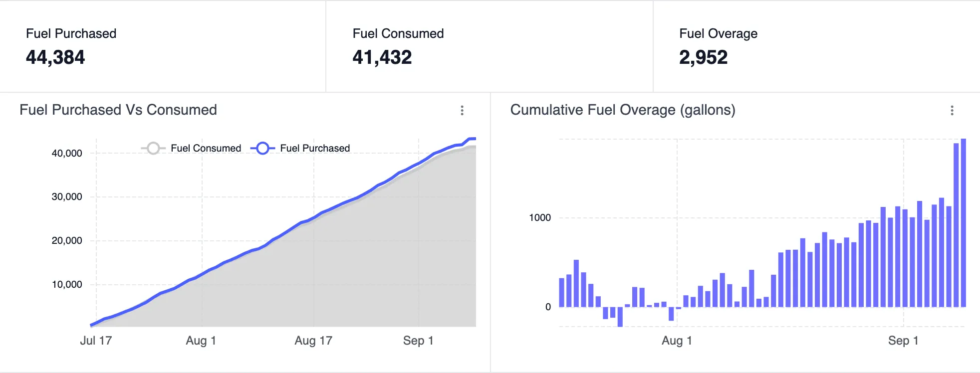Screen dimensions: 980x373
Task: Click Aug 1 label on line chart
Action: point(201,341)
